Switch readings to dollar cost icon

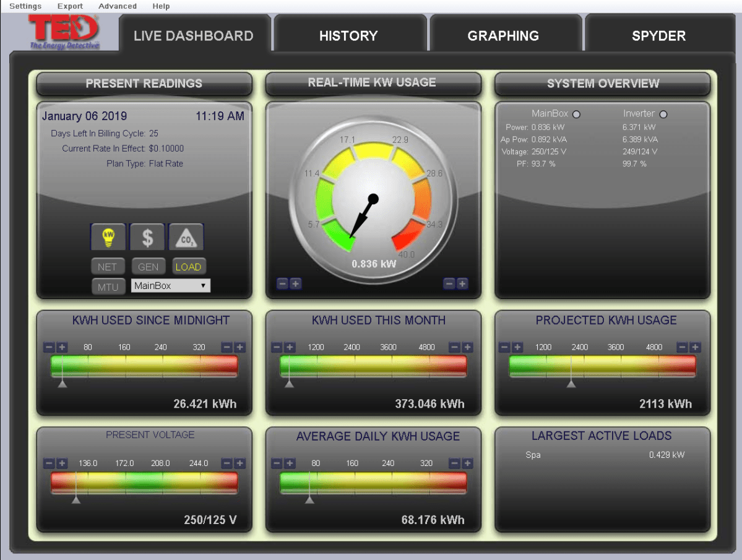point(147,238)
